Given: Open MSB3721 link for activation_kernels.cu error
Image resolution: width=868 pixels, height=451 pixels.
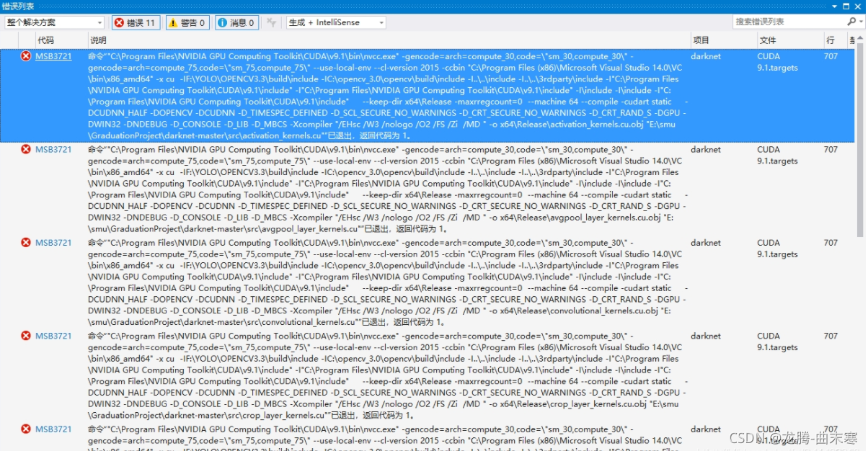Looking at the screenshot, I should point(53,56).
